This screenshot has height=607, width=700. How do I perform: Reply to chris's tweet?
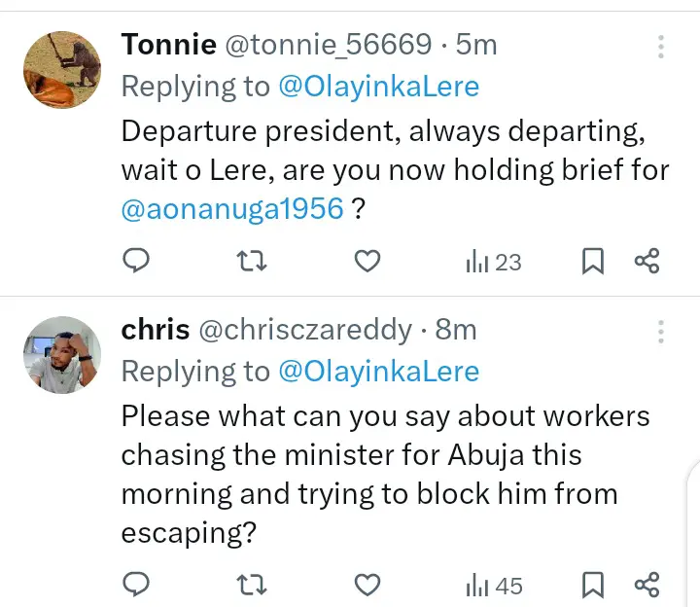pos(138,585)
